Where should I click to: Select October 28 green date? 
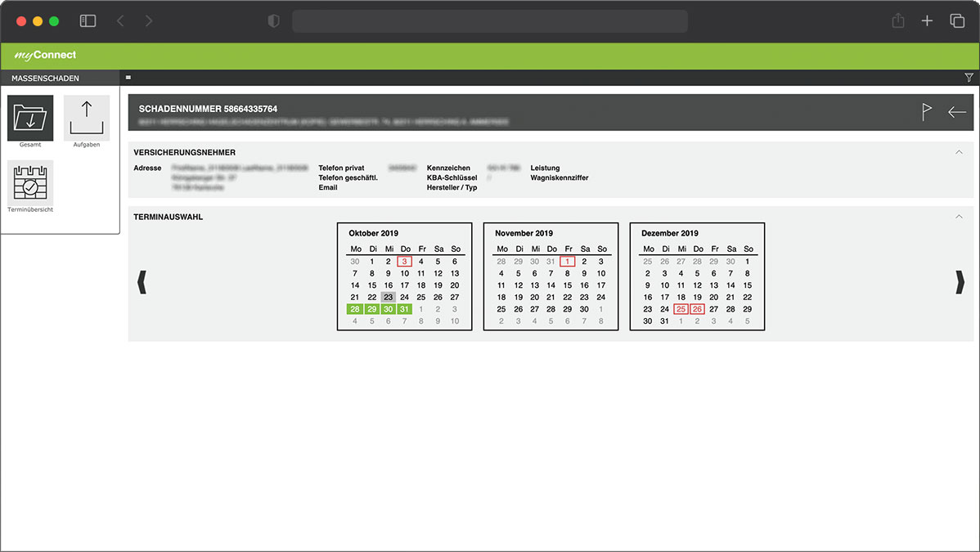[355, 309]
